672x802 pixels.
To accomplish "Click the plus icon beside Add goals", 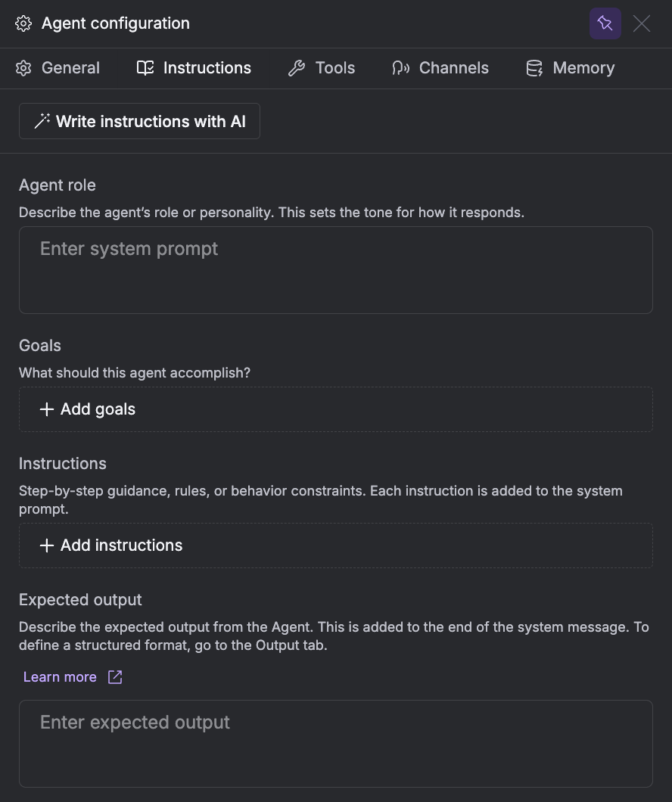I will [45, 409].
